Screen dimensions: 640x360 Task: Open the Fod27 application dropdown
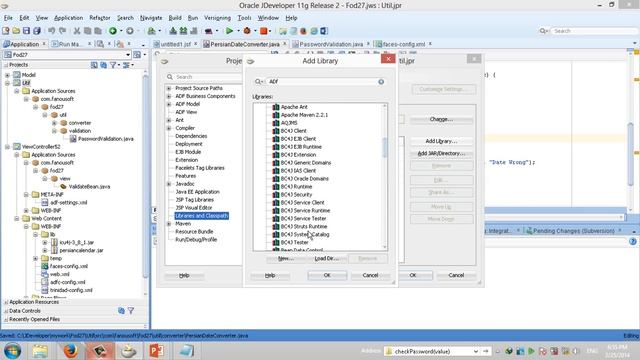pos(128,55)
